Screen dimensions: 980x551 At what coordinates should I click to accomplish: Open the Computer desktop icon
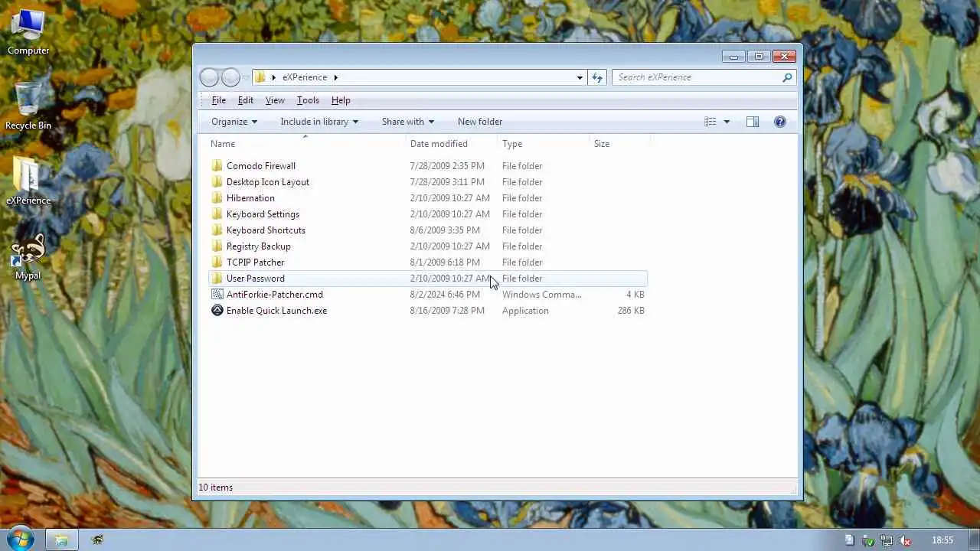(28, 32)
